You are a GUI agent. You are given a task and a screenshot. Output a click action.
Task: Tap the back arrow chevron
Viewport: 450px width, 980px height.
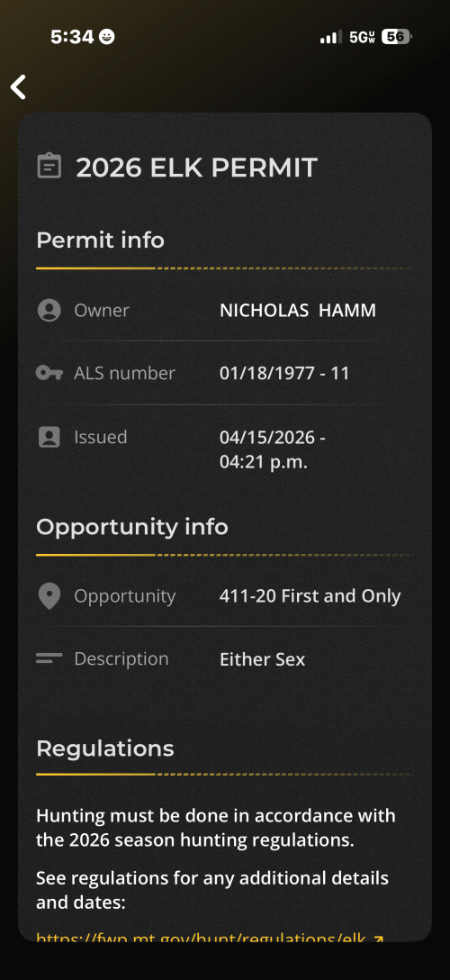[18, 86]
